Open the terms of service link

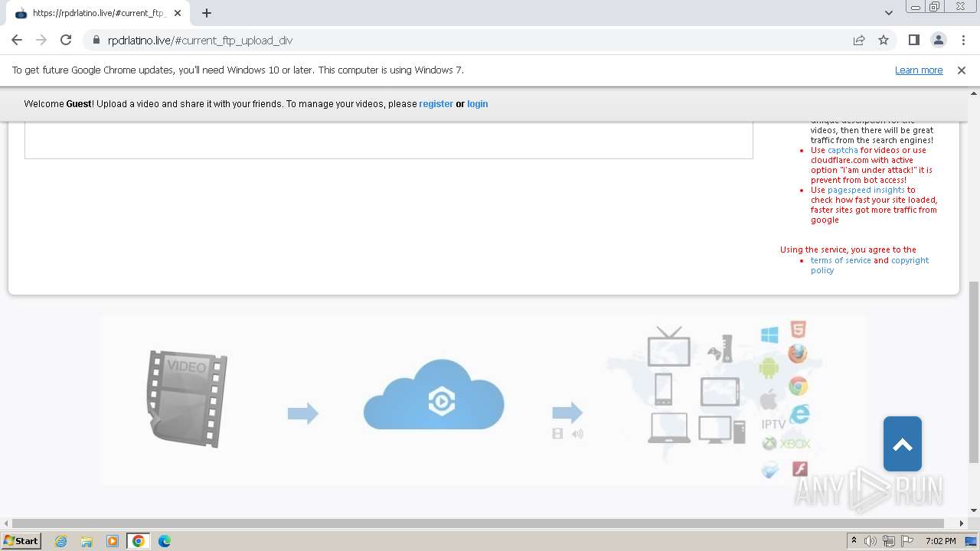click(841, 260)
